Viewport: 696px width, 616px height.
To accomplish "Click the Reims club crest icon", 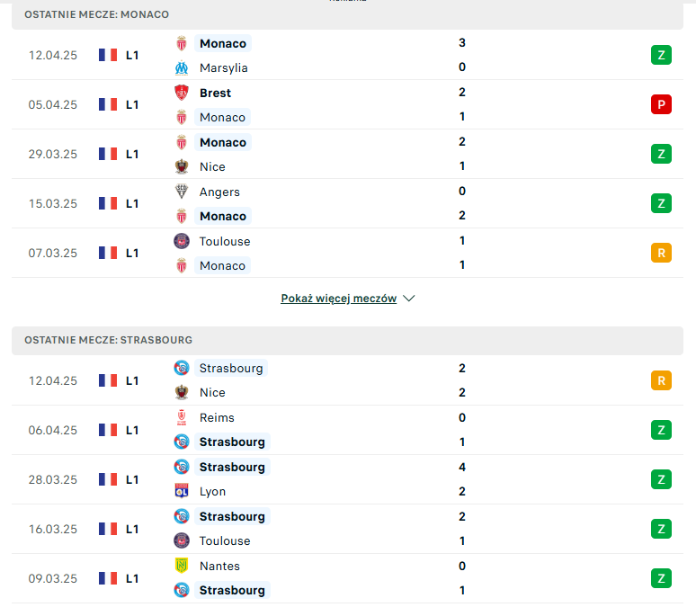I will click(x=182, y=417).
